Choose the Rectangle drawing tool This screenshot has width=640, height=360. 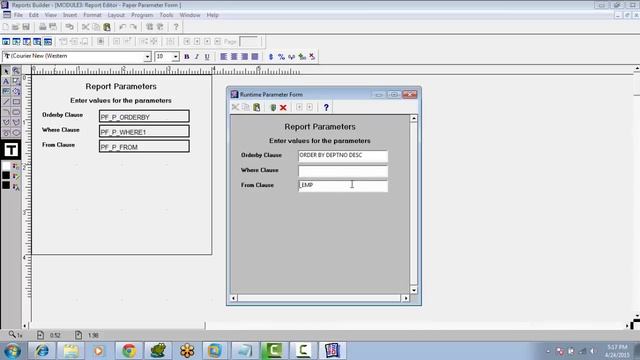click(16, 102)
